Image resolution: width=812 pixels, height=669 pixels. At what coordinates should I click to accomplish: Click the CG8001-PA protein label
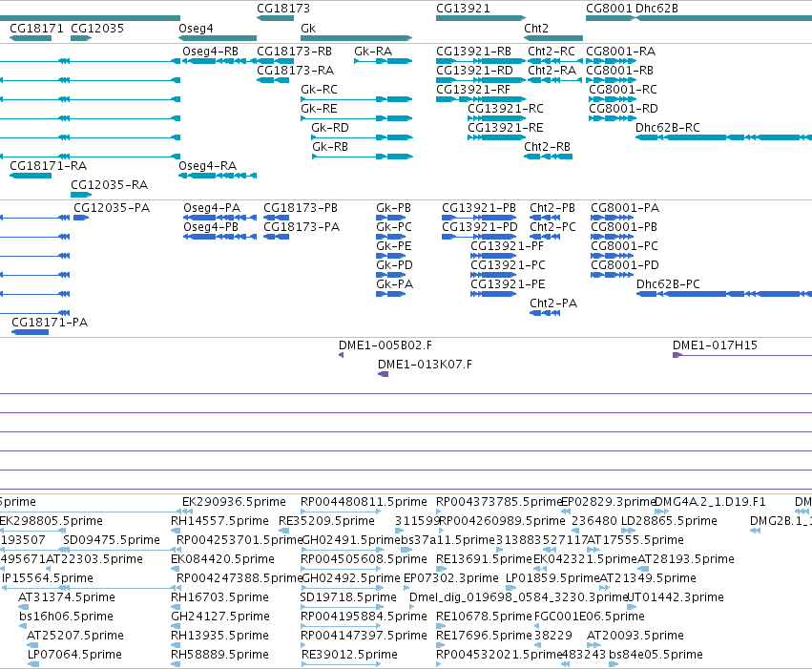point(625,208)
